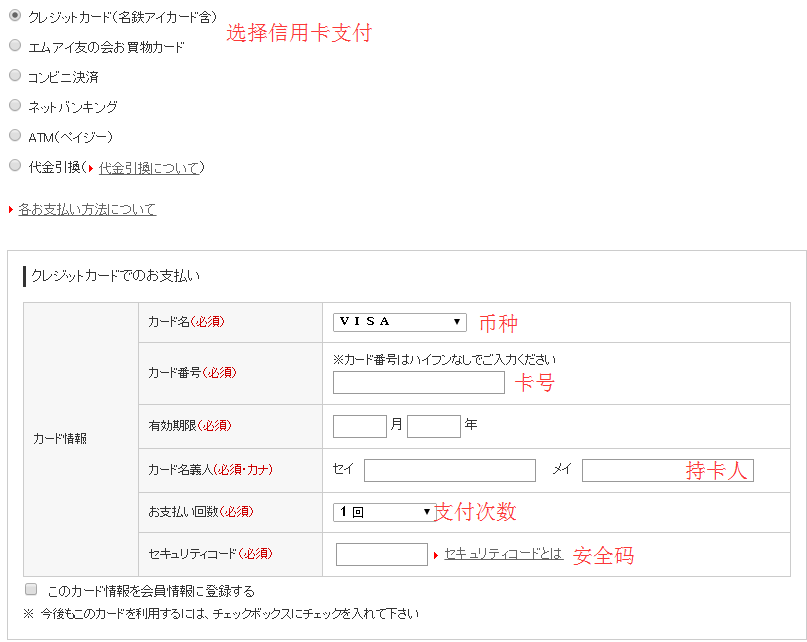Click the security code input field

click(381, 554)
